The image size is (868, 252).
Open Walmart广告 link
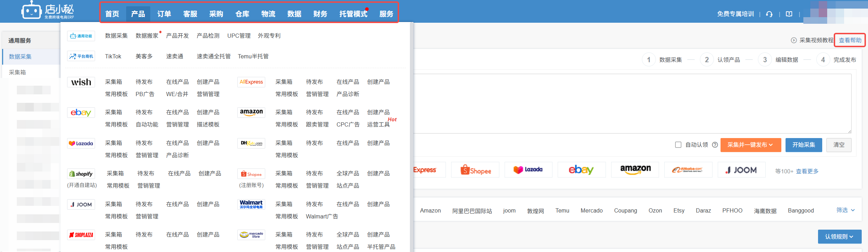coord(322,216)
